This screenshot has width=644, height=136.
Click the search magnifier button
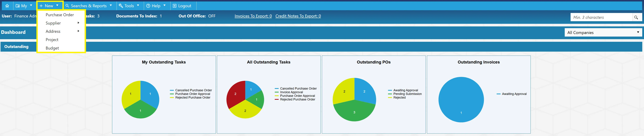[636, 17]
